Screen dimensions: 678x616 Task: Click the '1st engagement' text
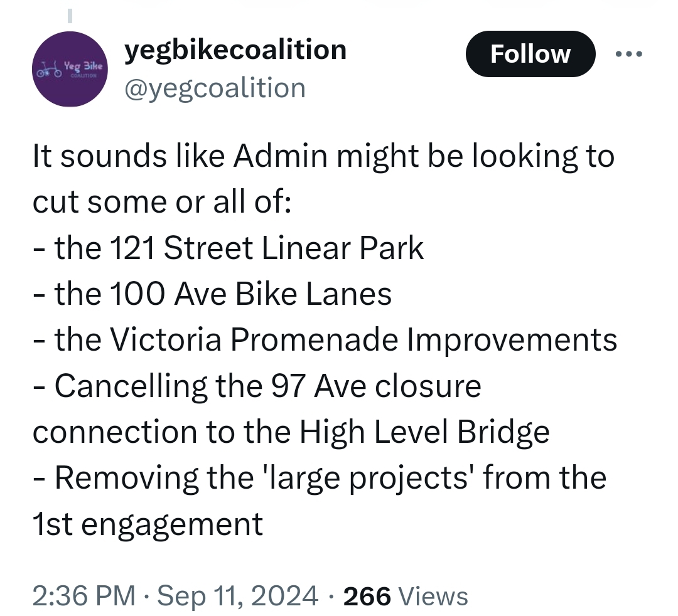click(148, 524)
